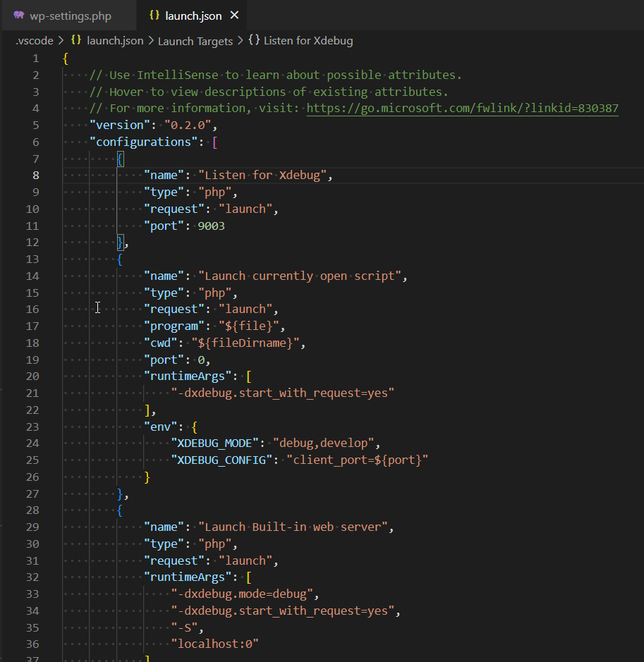644x662 pixels.
Task: Click the braces icon before launch.json breadcrumb
Action: (x=76, y=40)
